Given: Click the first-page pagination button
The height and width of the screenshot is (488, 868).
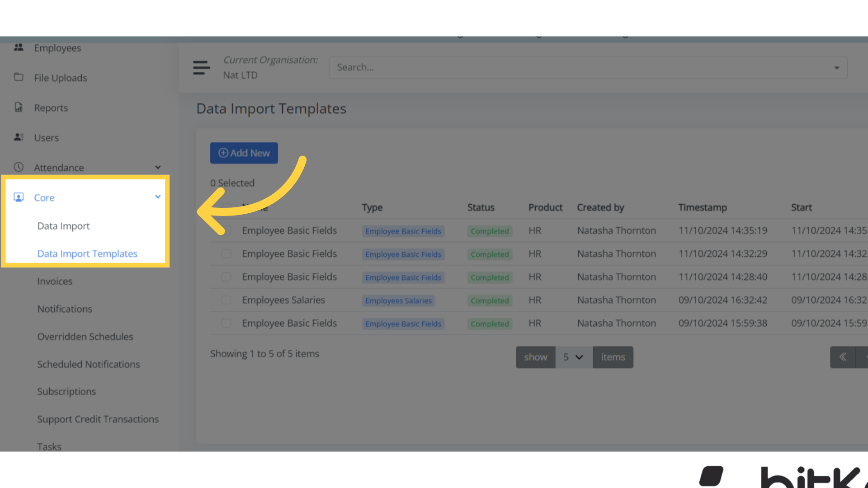Looking at the screenshot, I should pos(843,357).
